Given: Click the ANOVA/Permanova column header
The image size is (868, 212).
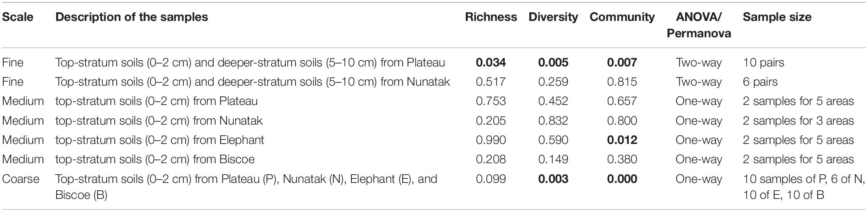Looking at the screenshot, I should 699,25.
